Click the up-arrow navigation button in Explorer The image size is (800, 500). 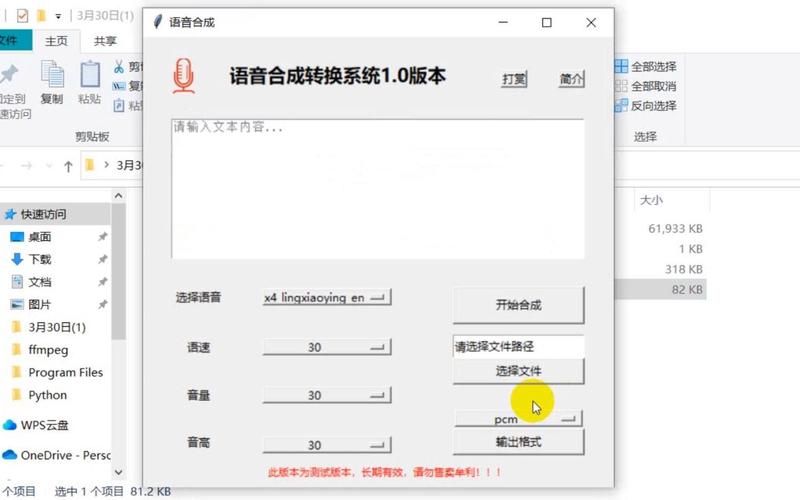[68, 166]
